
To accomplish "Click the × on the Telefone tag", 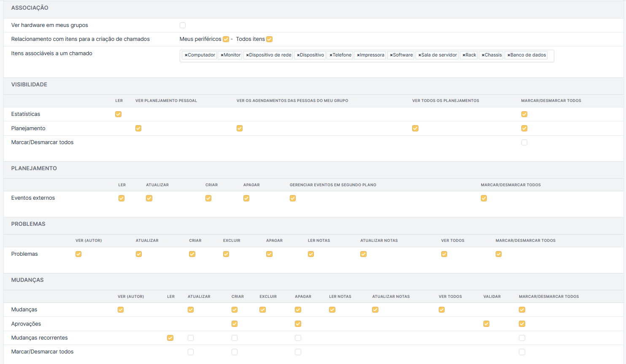I will tap(331, 55).
